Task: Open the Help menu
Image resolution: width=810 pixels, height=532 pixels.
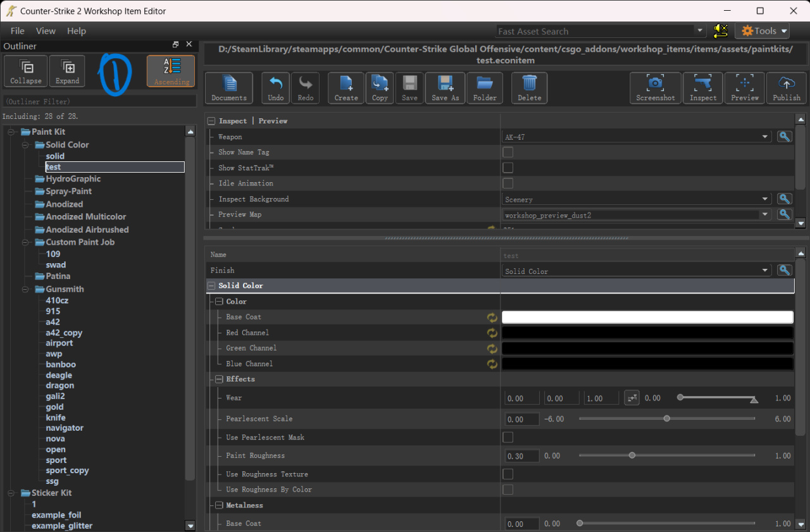Action: click(77, 30)
